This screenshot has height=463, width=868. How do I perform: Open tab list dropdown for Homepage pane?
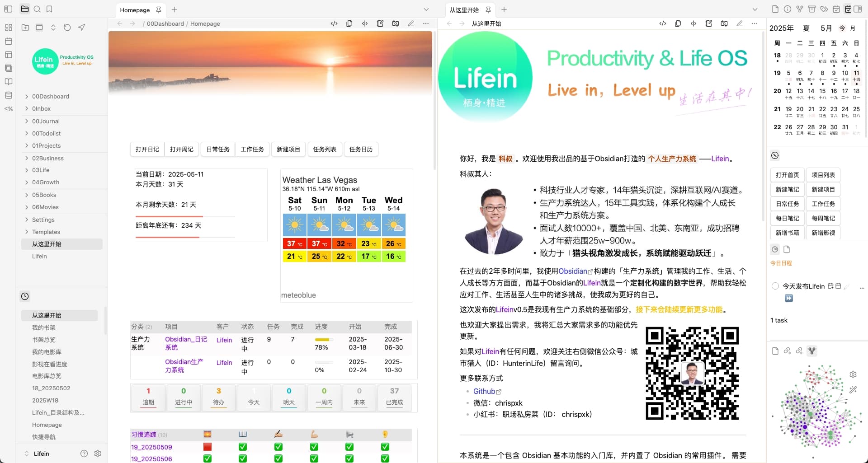(x=426, y=9)
